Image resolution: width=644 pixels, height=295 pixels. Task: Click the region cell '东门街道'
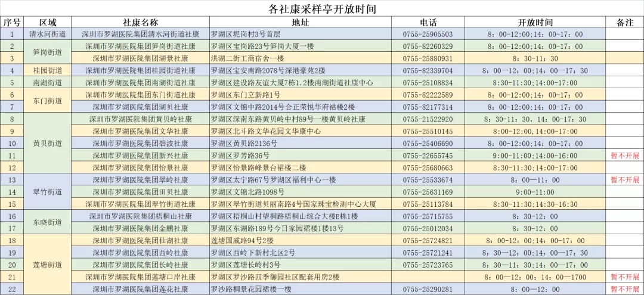click(48, 101)
